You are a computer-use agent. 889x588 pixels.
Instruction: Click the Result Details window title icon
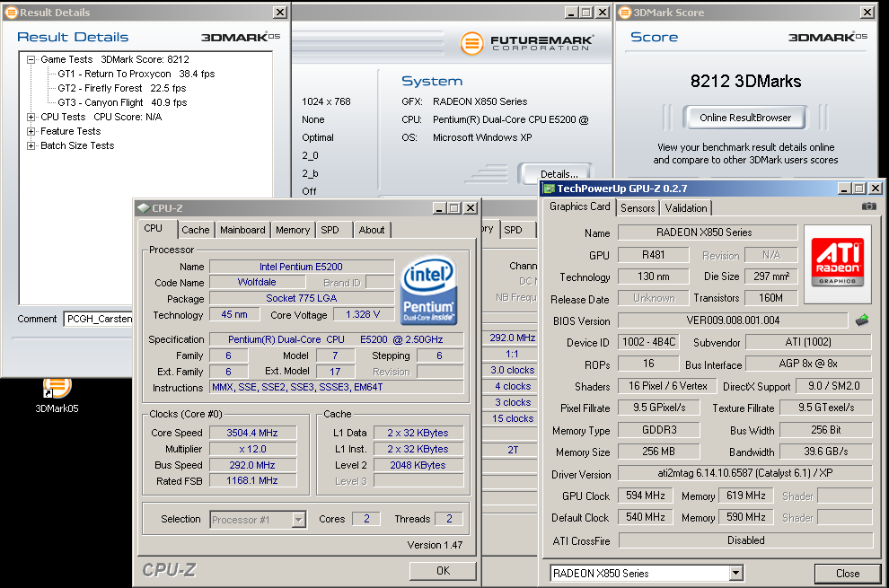tap(12, 12)
